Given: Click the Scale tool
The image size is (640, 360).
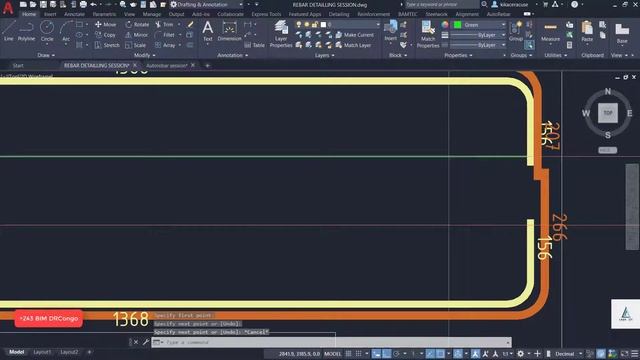Looking at the screenshot, I should [136, 45].
